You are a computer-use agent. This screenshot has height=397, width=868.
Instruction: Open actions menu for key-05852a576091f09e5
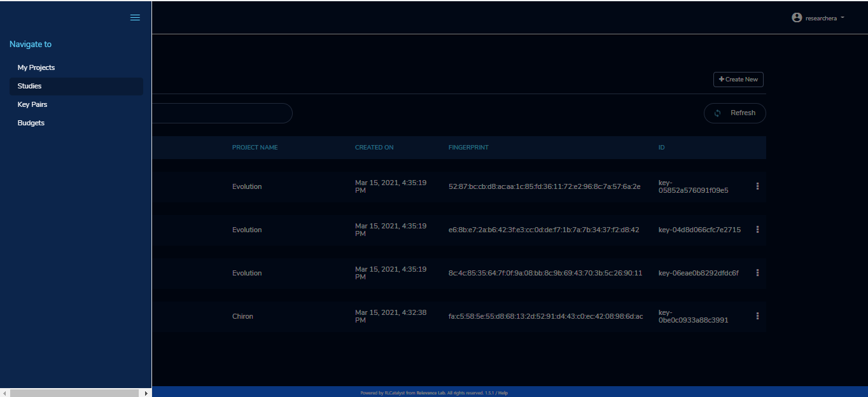[x=757, y=186]
